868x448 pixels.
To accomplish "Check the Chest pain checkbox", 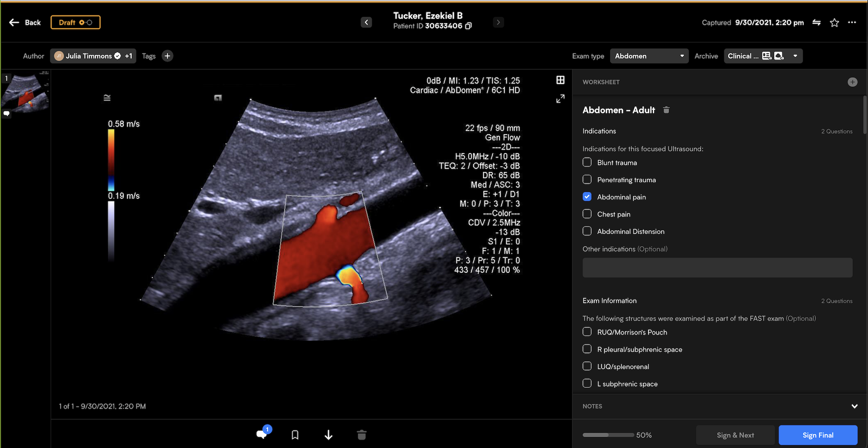I will coord(587,214).
